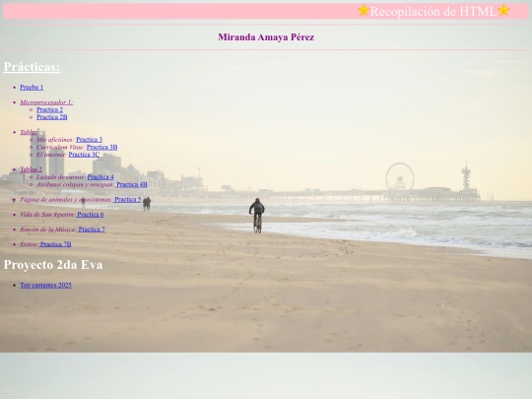This screenshot has height=399, width=532.
Task: Open the 'Prueba 1' link
Action: pos(32,88)
